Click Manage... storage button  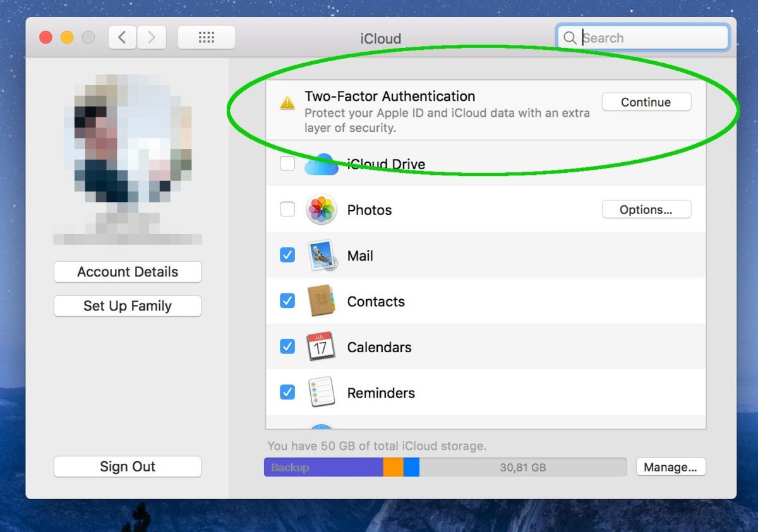point(671,467)
